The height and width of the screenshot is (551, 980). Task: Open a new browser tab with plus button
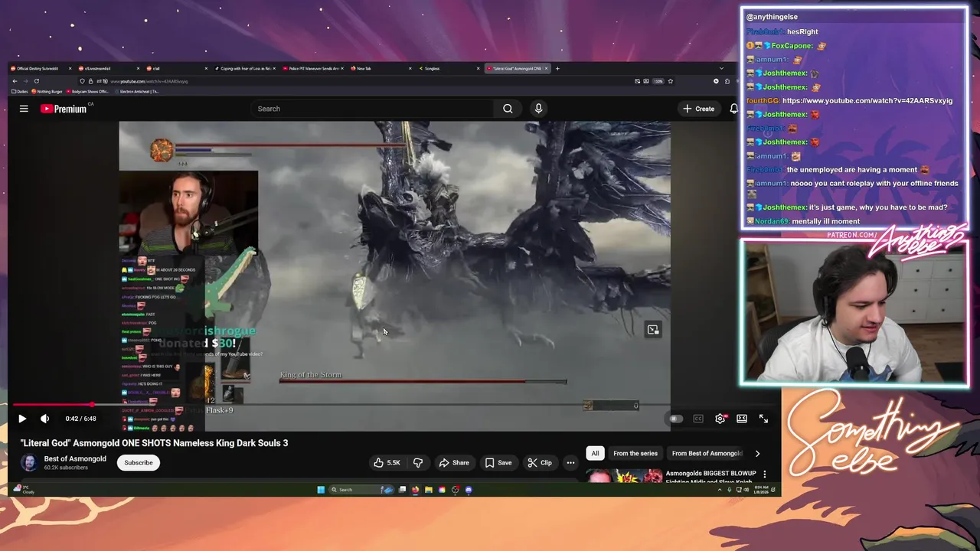[557, 68]
